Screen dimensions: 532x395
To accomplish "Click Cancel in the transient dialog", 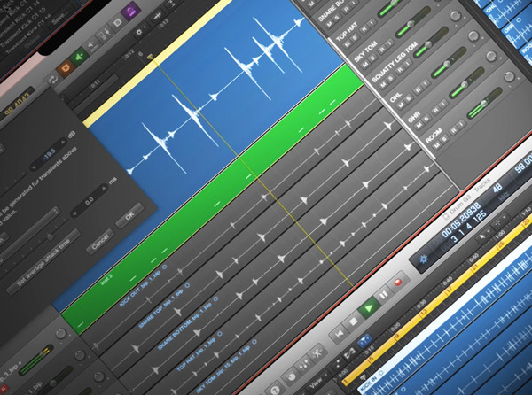I will 100,242.
